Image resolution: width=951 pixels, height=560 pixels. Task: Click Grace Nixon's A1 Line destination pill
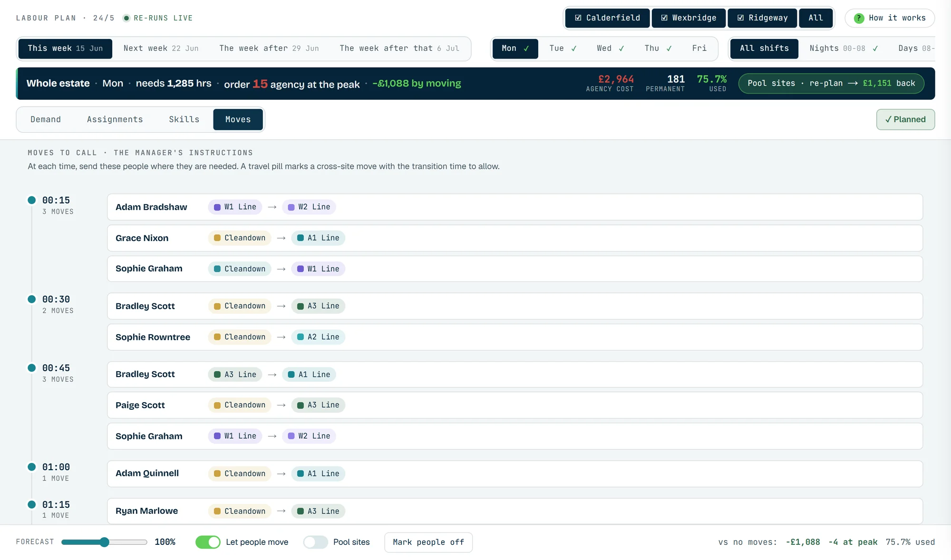[x=318, y=238]
